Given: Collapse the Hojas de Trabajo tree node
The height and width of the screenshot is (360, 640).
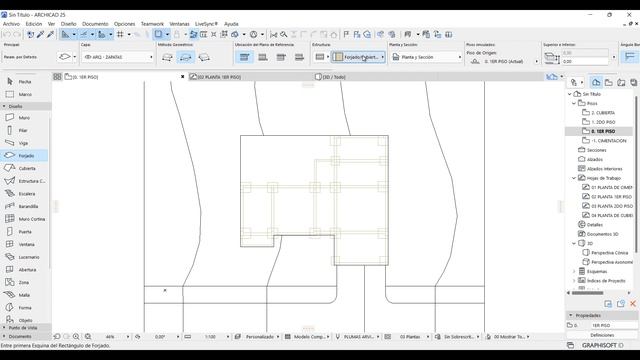Looking at the screenshot, I should click(574, 178).
